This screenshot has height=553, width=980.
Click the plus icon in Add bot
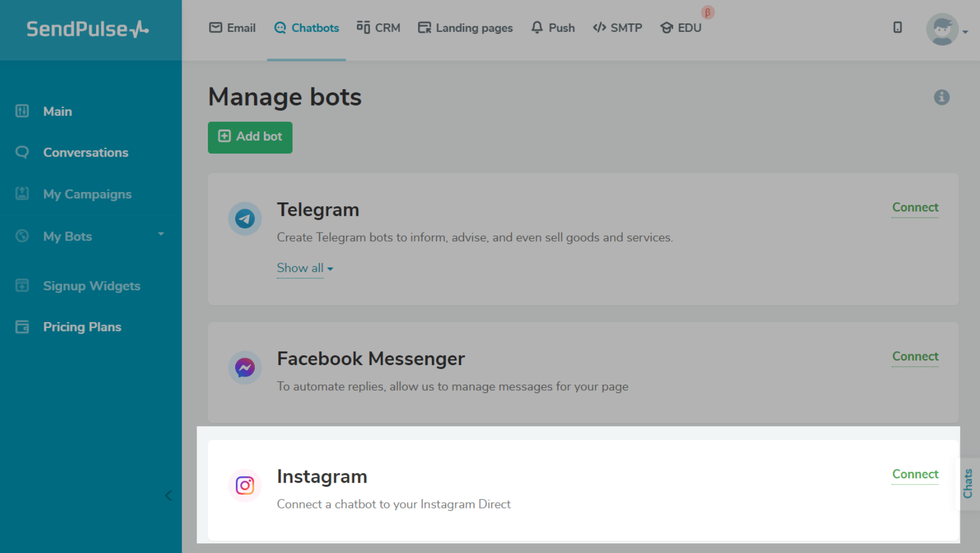coord(224,136)
